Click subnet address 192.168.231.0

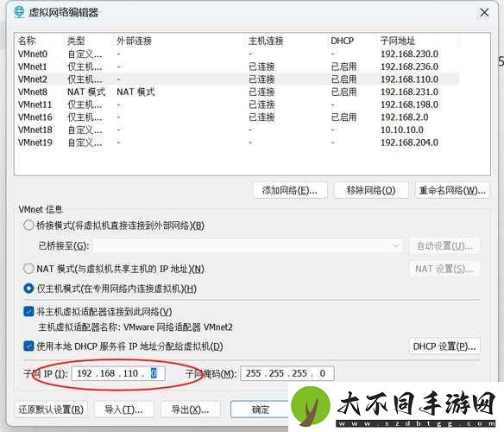pyautogui.click(x=409, y=92)
